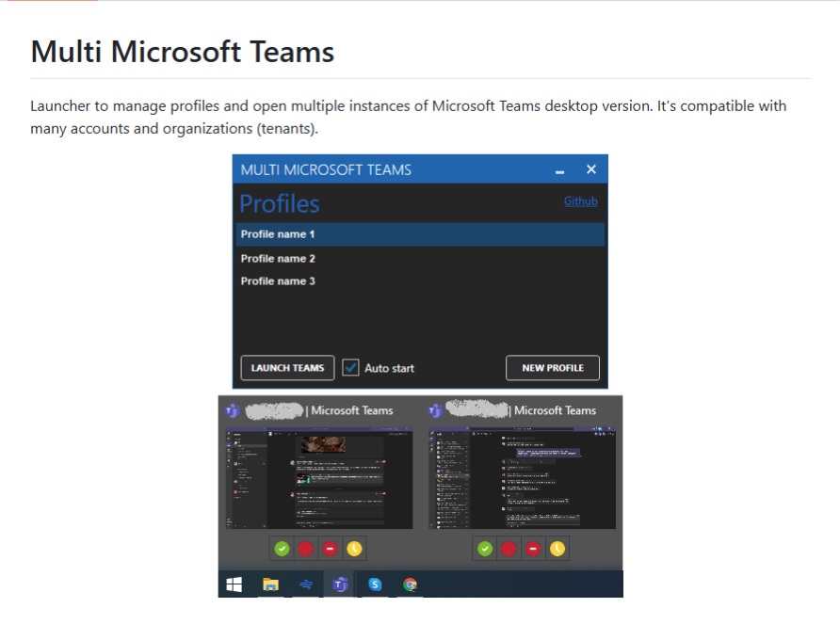The image size is (840, 624).
Task: Select Profile name 1 in the list
Action: (421, 234)
